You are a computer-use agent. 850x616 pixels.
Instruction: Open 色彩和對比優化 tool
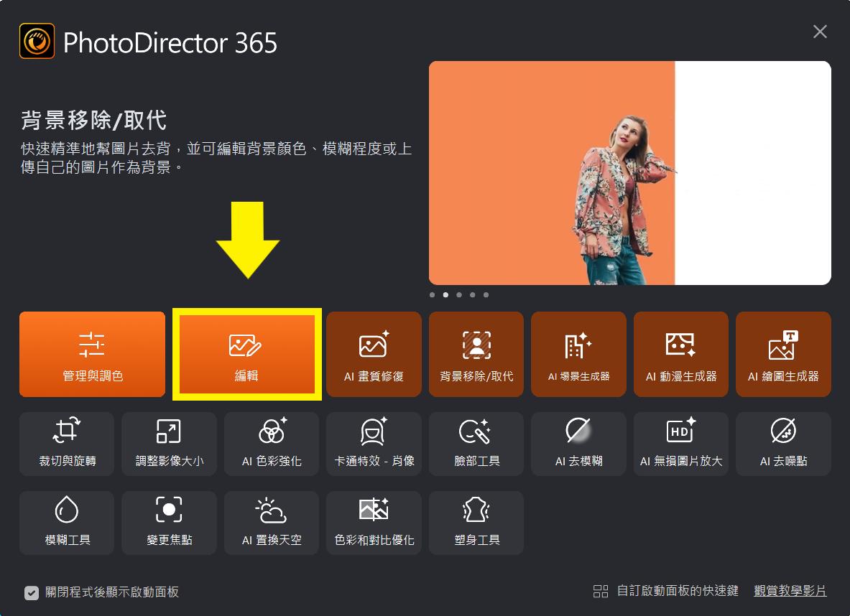(x=374, y=523)
